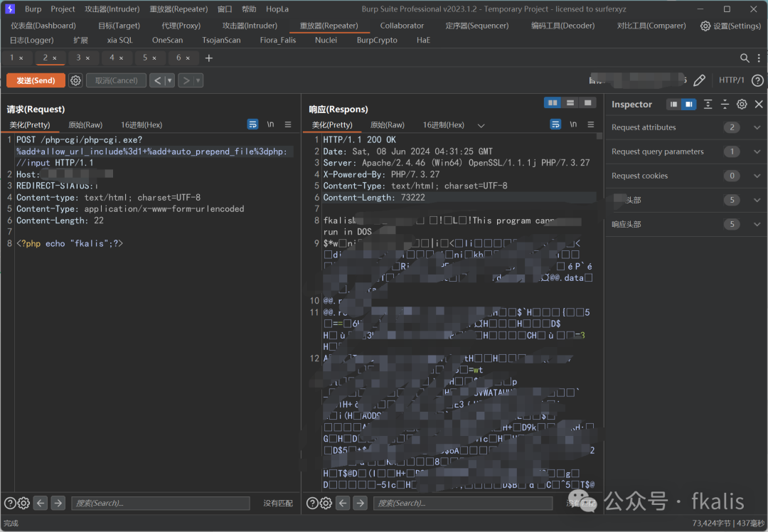768x532 pixels.
Task: Open the Collaborator tab
Action: click(x=402, y=26)
